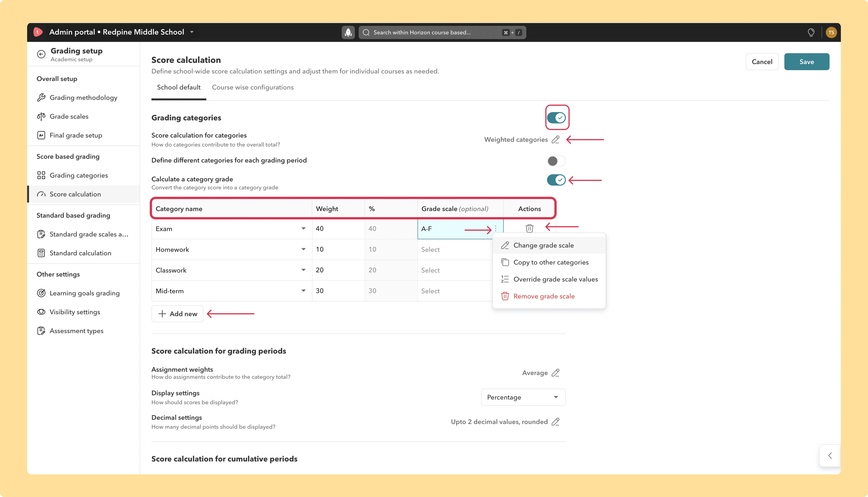
Task: Select grade scale for Homework row
Action: 455,249
